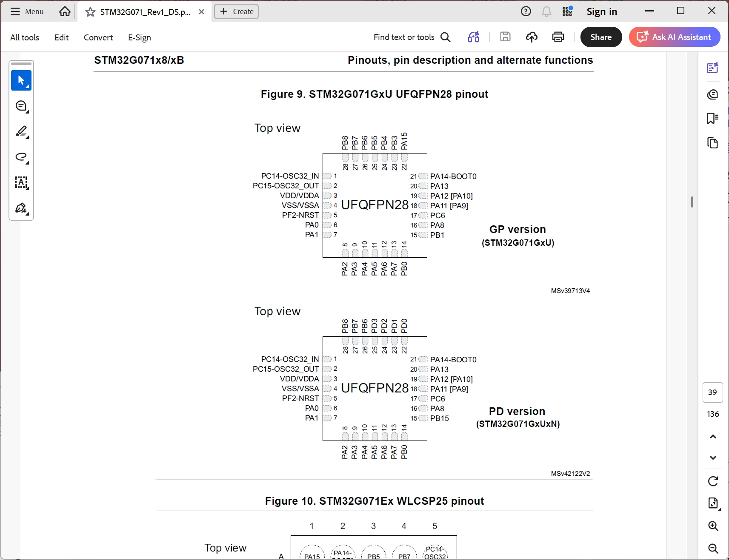729x560 pixels.
Task: Open the AI summary tool icon
Action: pos(474,37)
